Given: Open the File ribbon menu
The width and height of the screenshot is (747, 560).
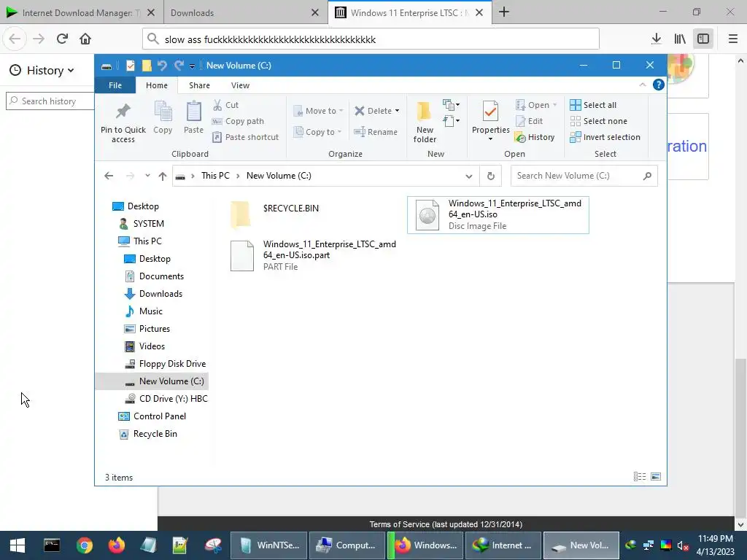Looking at the screenshot, I should click(115, 85).
